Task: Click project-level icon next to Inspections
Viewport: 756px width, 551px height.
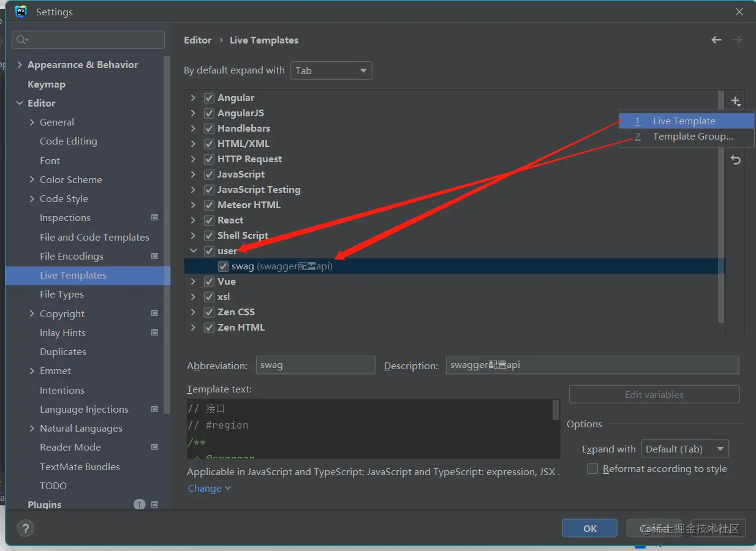Action: 154,217
